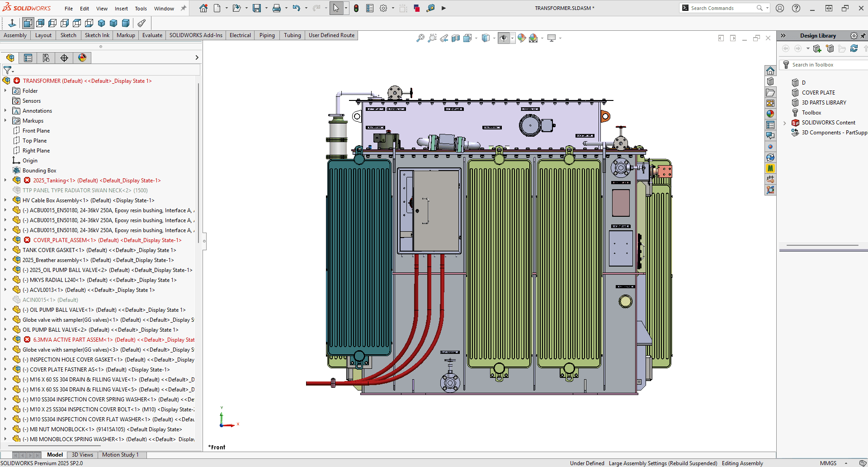Run a macro with the Play button
This screenshot has height=467, width=868.
point(444,8)
